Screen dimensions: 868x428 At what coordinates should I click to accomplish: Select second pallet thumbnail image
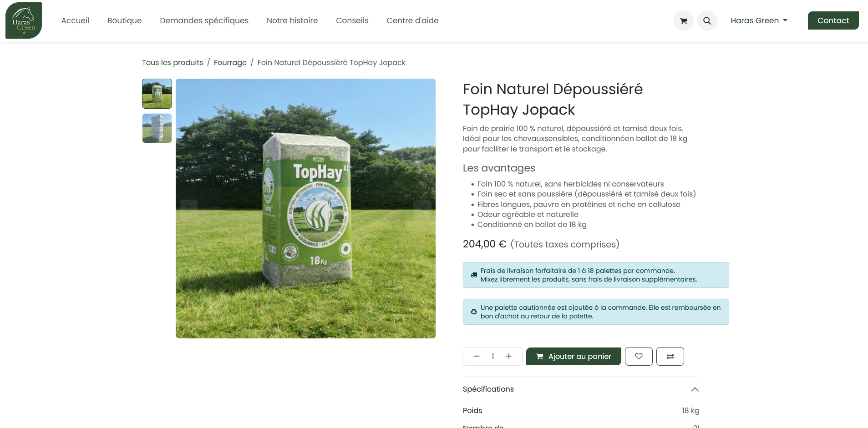click(157, 128)
